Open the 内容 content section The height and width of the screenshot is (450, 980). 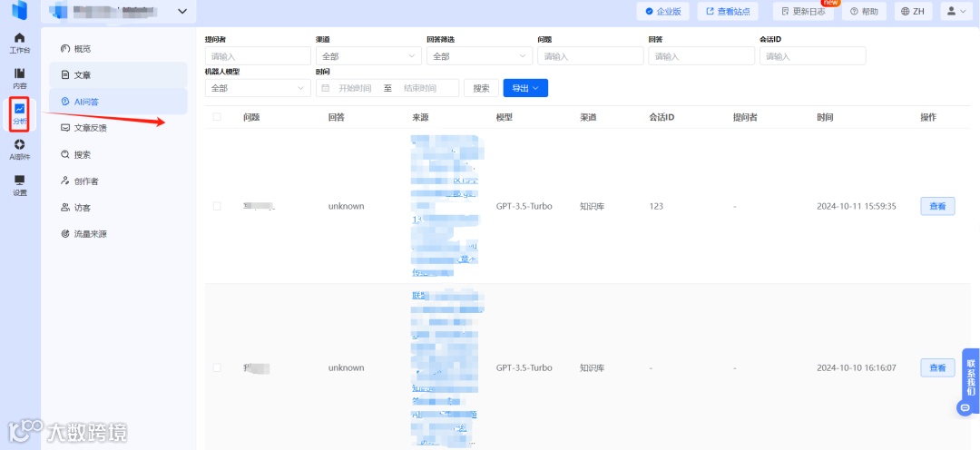tap(19, 79)
